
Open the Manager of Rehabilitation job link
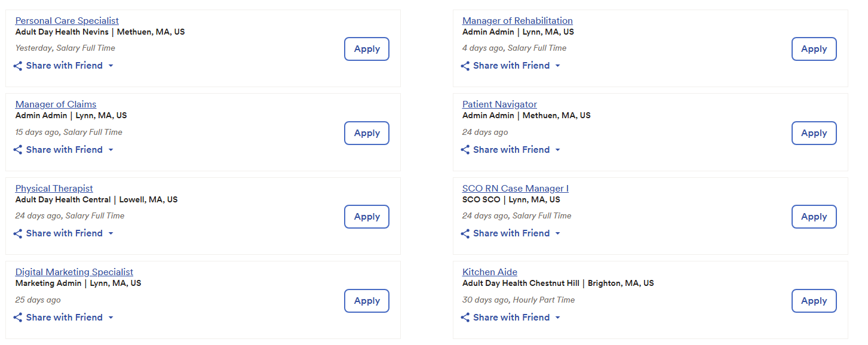517,21
